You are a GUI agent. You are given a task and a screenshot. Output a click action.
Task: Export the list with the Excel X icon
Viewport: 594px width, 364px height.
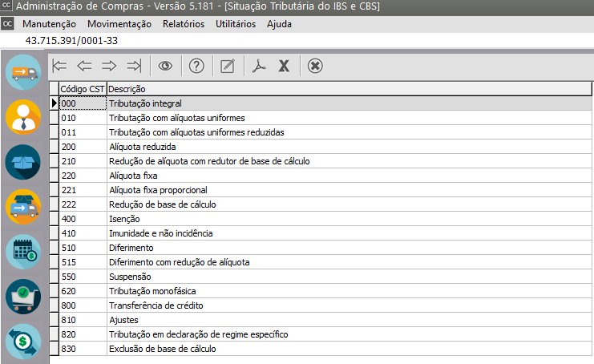[283, 66]
